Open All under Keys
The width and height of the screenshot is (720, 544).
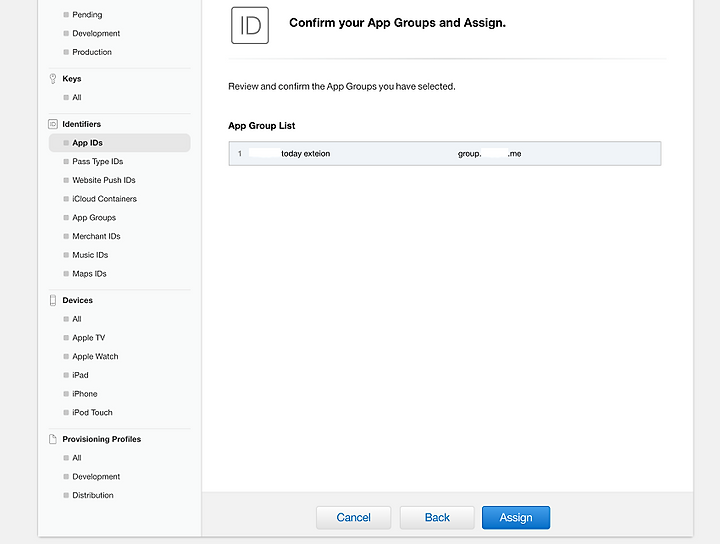click(77, 97)
